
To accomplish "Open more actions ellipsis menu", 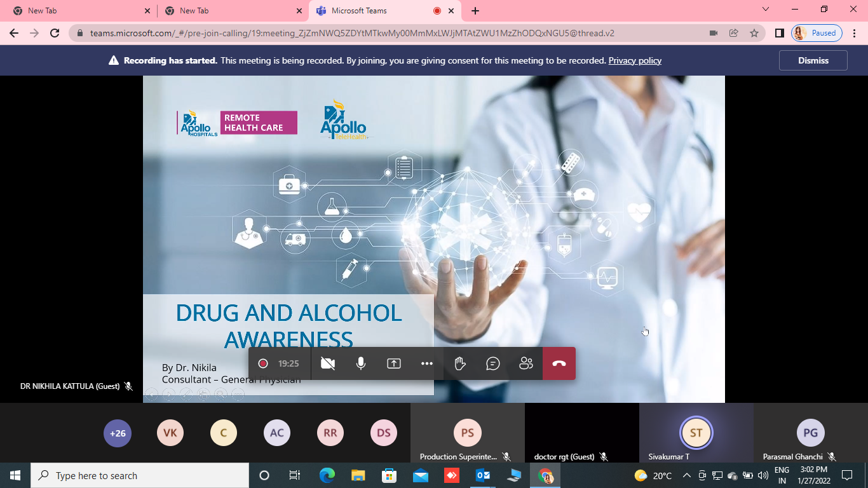I will point(427,363).
